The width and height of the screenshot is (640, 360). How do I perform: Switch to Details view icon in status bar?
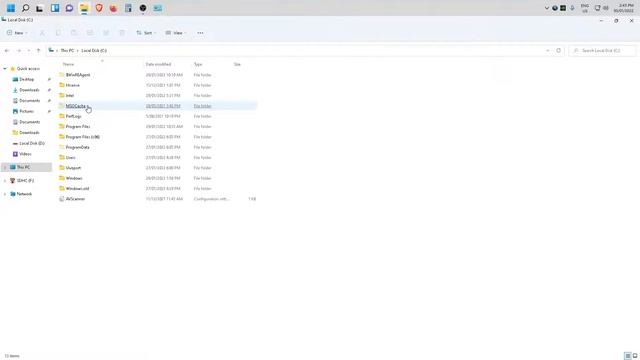click(628, 356)
